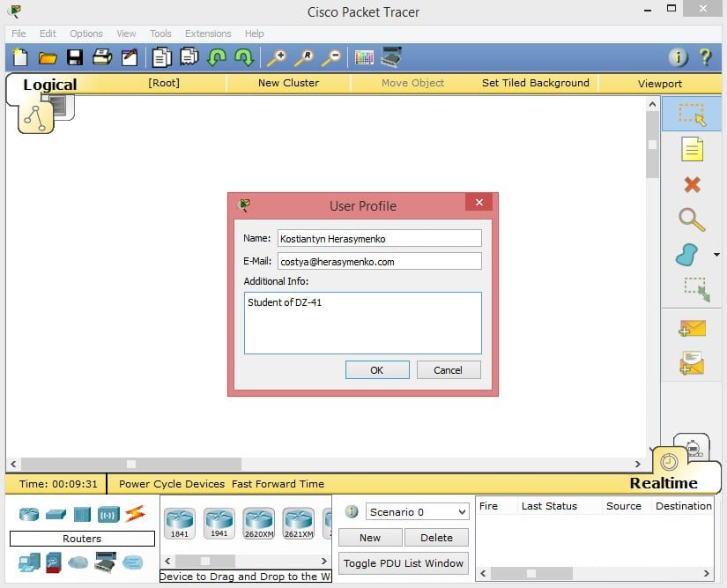Click the New scenario button
Screen dimensions: 727x588
click(370, 538)
